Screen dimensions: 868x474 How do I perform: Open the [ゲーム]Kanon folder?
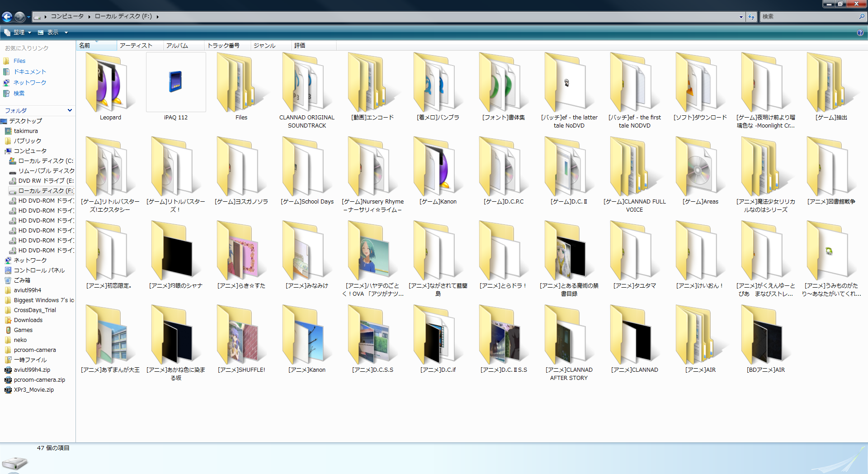point(438,167)
